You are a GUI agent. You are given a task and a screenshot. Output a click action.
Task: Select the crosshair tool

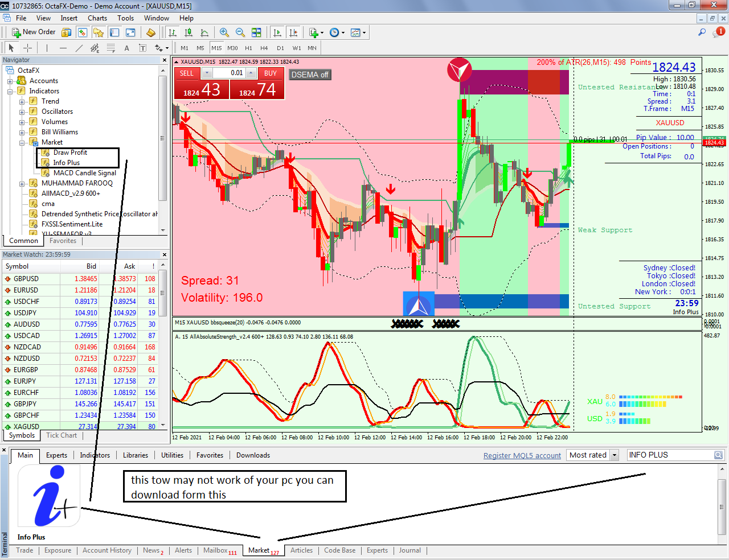click(27, 48)
